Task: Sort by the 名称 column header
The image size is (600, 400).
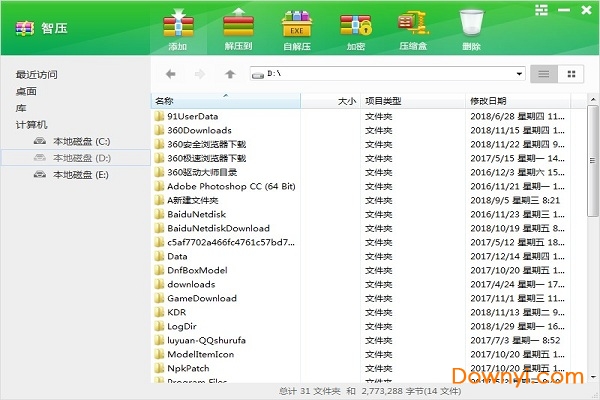Action: pyautogui.click(x=226, y=101)
